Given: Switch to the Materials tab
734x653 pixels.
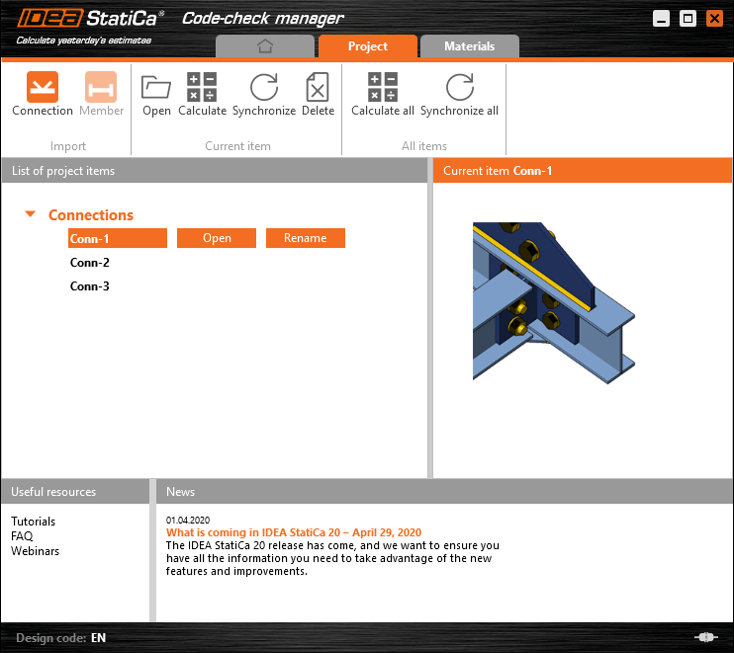Looking at the screenshot, I should 470,46.
